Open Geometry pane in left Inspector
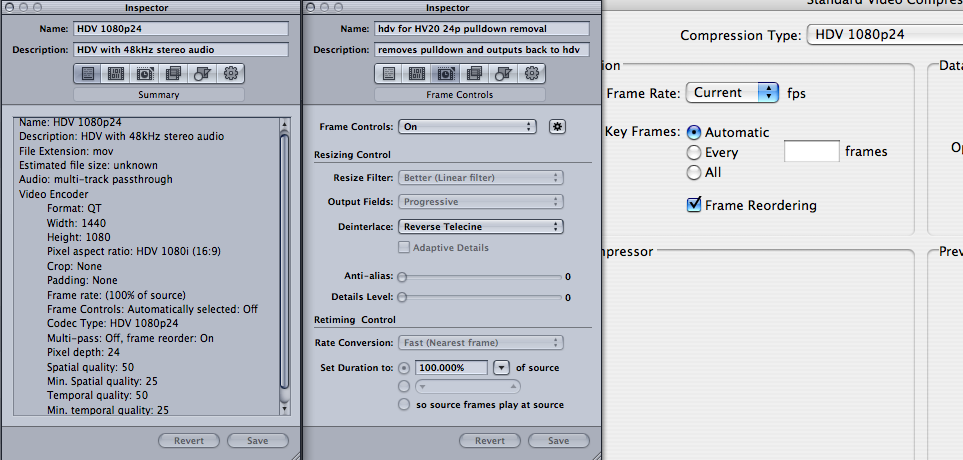This screenshot has height=460, width=963. [203, 73]
